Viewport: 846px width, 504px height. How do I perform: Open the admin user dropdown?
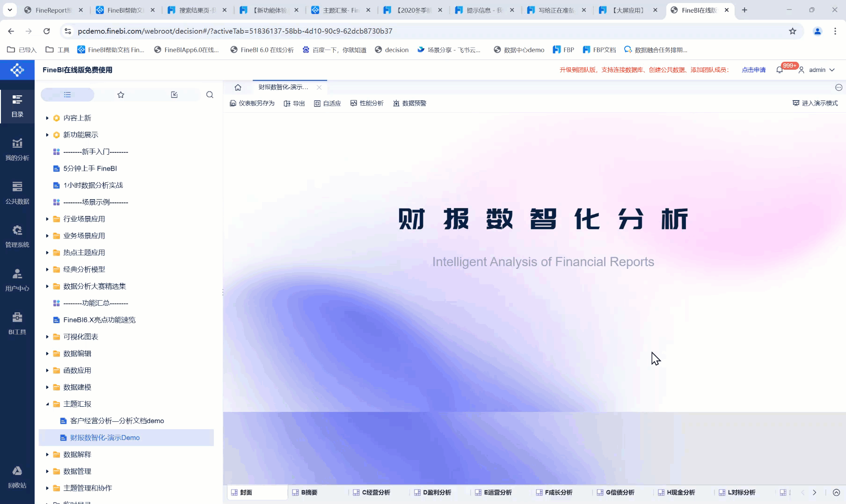(x=817, y=70)
